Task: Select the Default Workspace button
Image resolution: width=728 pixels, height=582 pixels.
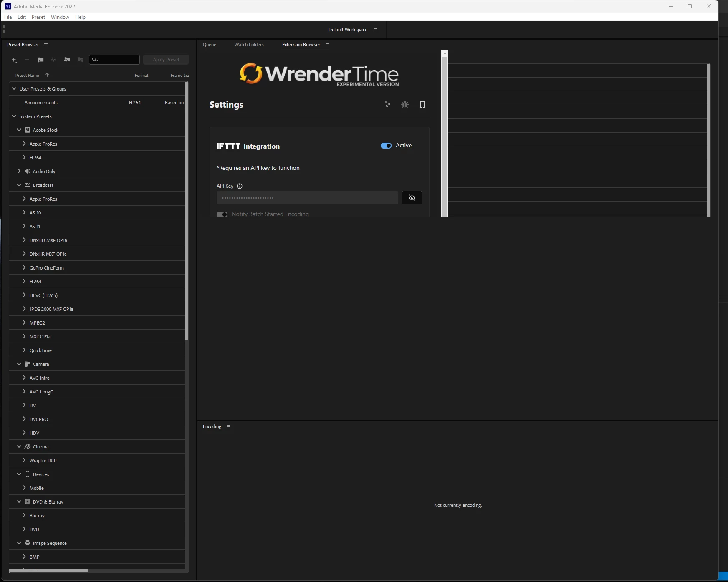Action: 348,30
